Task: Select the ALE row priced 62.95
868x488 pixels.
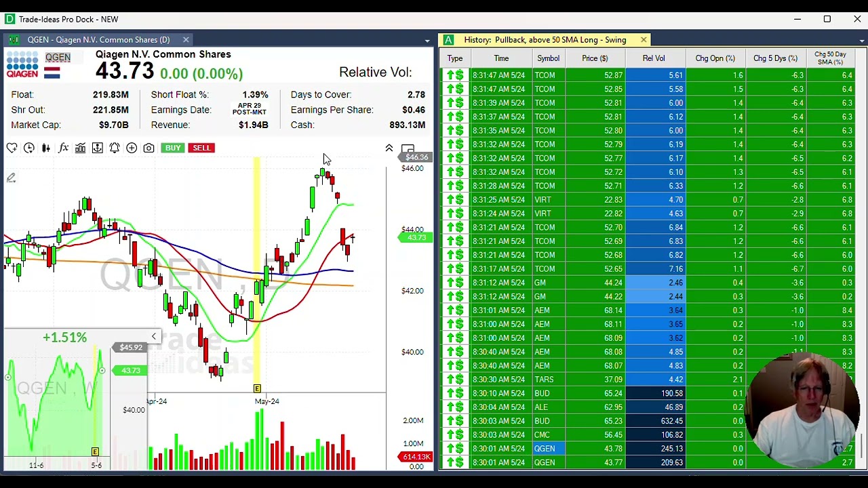Action: [x=648, y=407]
